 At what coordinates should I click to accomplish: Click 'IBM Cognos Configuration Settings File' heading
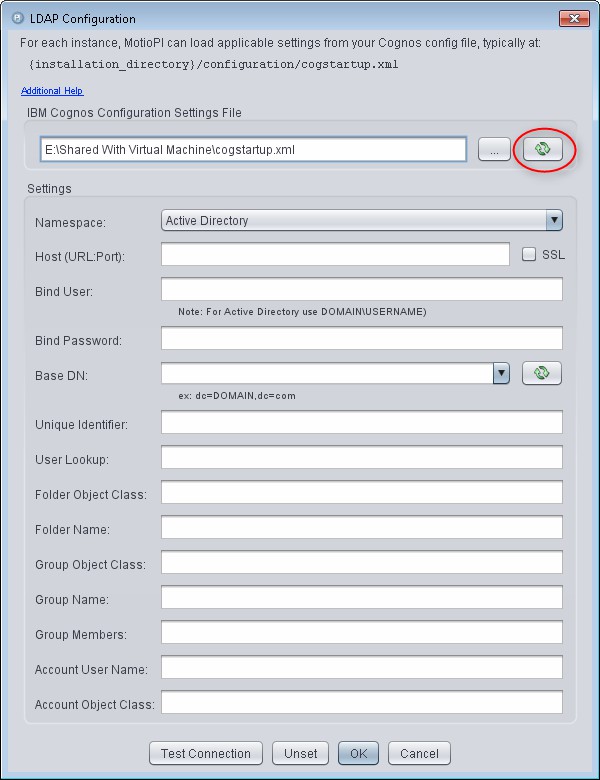pyautogui.click(x=134, y=112)
